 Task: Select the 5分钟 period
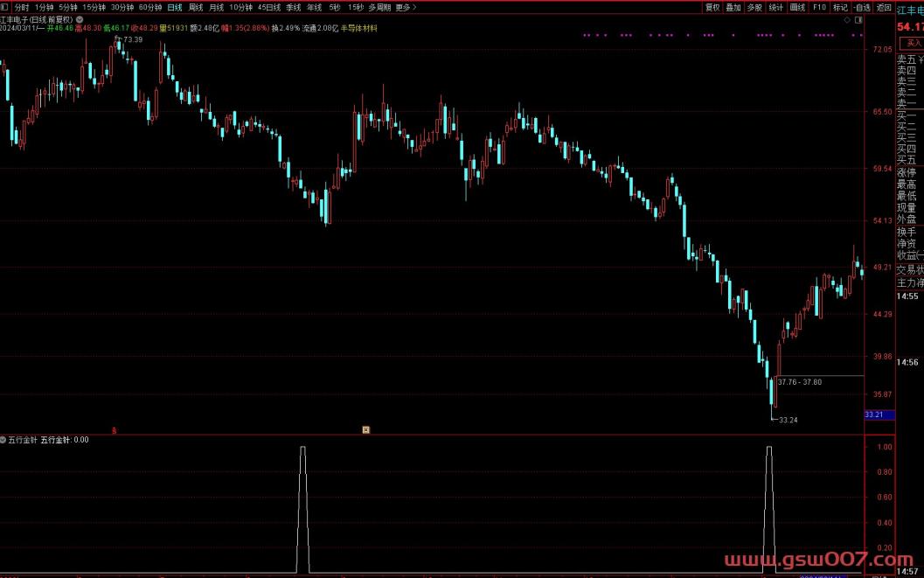point(68,7)
